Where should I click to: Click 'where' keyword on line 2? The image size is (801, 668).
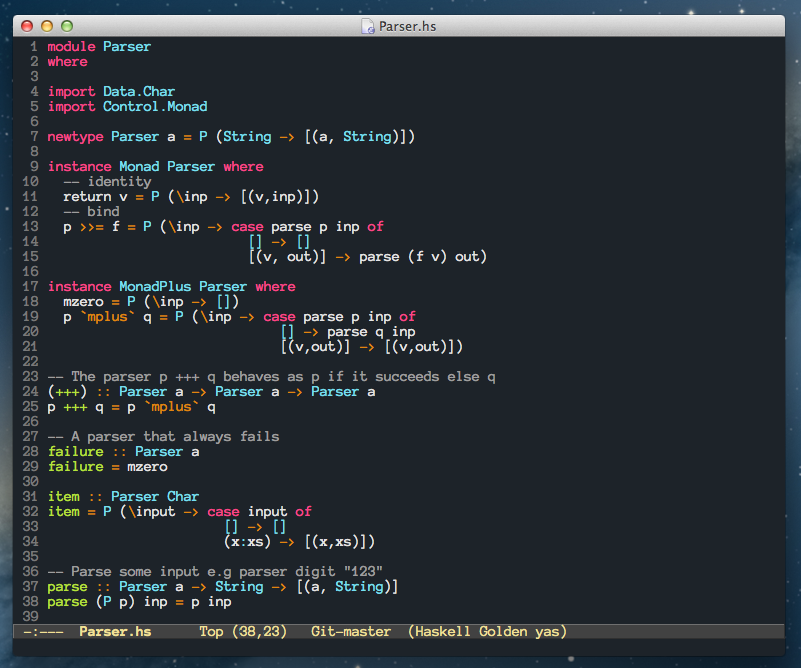(x=67, y=62)
